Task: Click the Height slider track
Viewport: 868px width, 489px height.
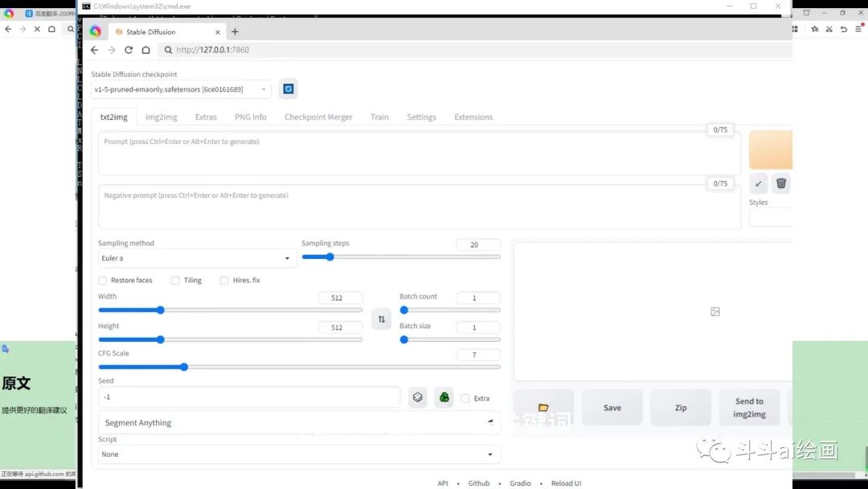Action: click(231, 339)
